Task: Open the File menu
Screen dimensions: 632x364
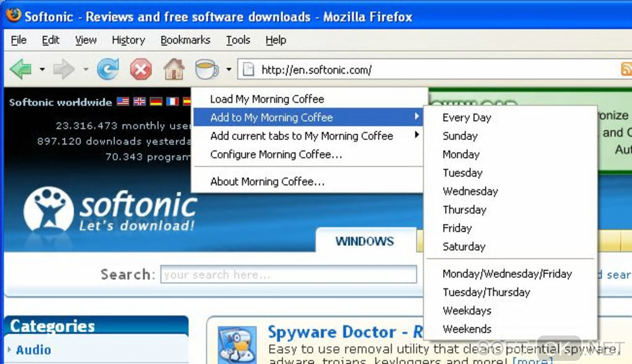Action: [19, 40]
